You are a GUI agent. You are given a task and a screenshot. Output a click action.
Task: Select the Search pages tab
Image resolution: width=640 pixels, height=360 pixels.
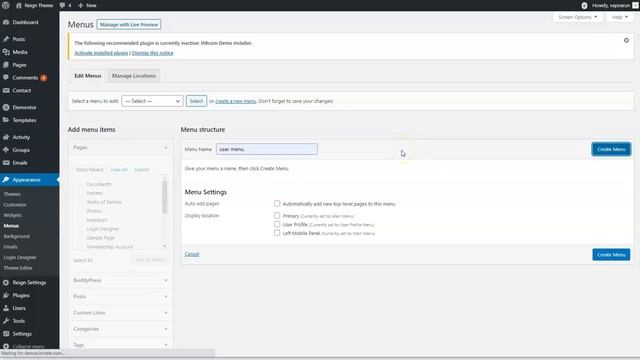click(x=142, y=169)
